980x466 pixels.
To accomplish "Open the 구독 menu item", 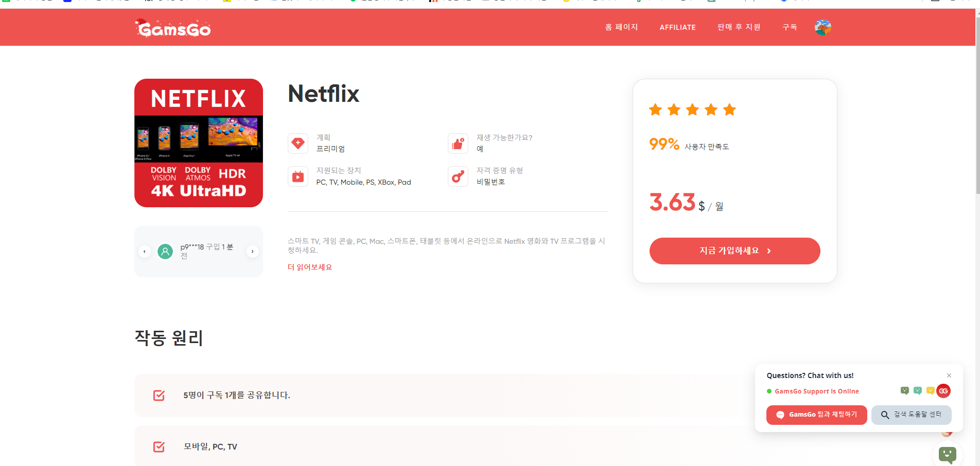I will click(x=790, y=27).
